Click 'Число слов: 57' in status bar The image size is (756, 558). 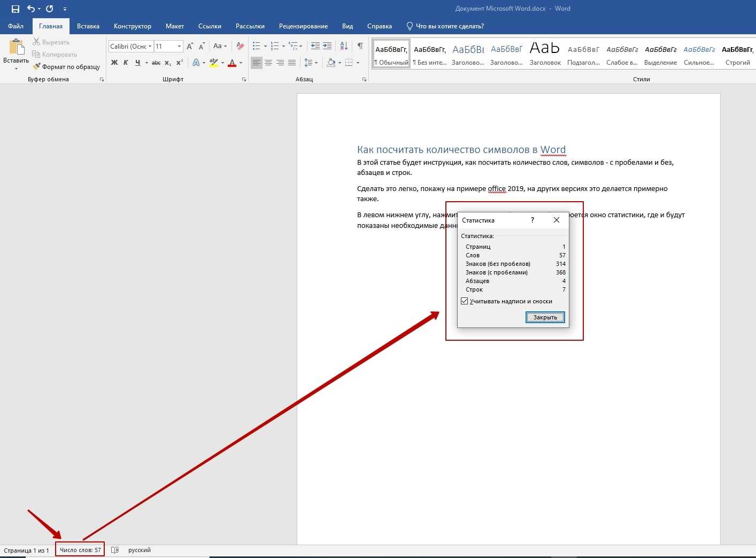(x=80, y=550)
